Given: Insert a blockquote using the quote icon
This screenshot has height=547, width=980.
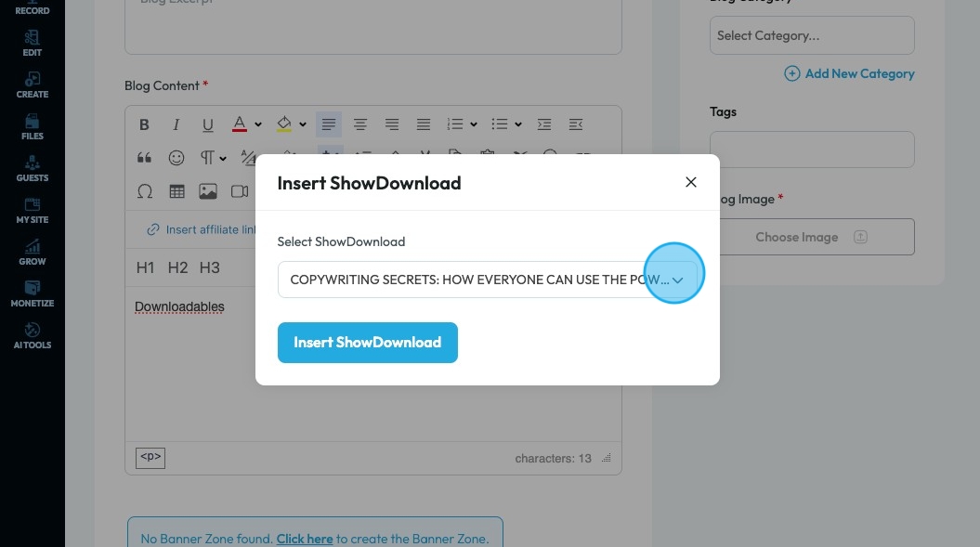Looking at the screenshot, I should click(x=144, y=158).
